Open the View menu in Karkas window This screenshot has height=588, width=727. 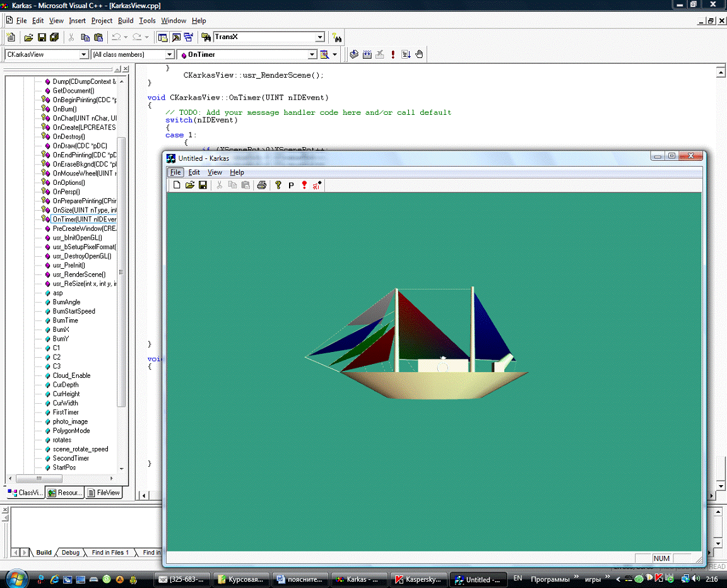coord(215,172)
